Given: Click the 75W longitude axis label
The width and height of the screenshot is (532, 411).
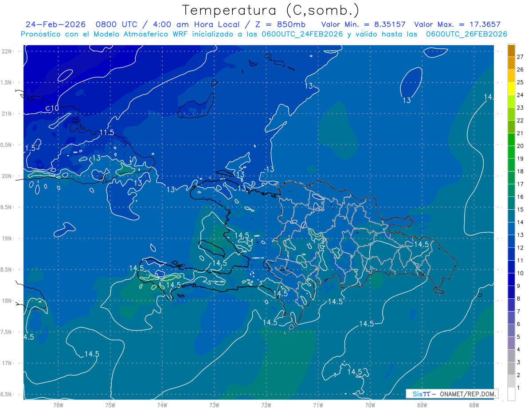Looking at the screenshot, I should click(110, 405).
